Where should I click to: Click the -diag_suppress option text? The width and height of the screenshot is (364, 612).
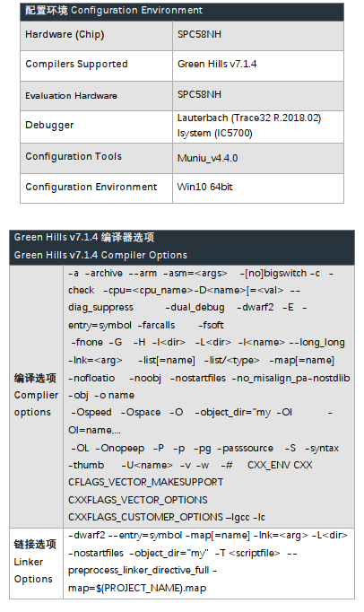pyautogui.click(x=100, y=308)
